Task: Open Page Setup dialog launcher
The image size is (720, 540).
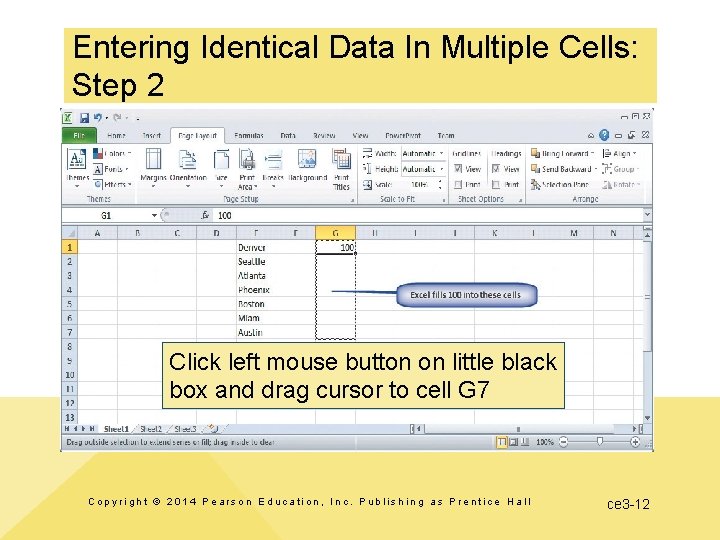Action: [353, 200]
